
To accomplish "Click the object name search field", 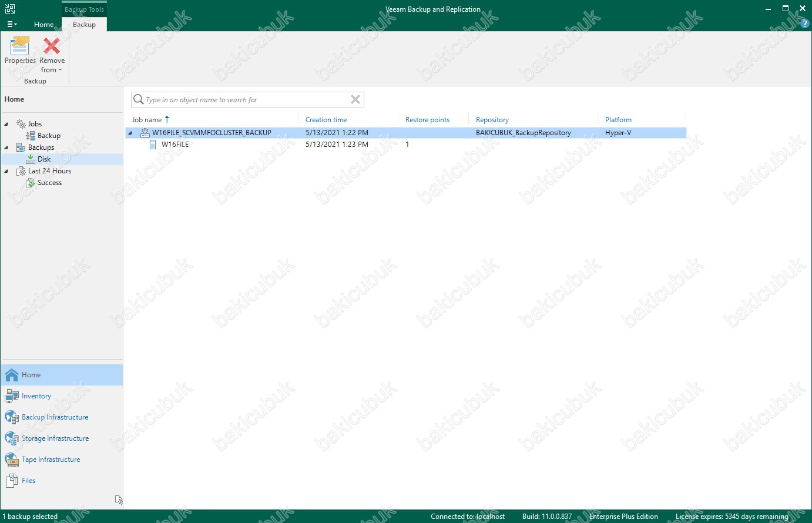I will (247, 100).
